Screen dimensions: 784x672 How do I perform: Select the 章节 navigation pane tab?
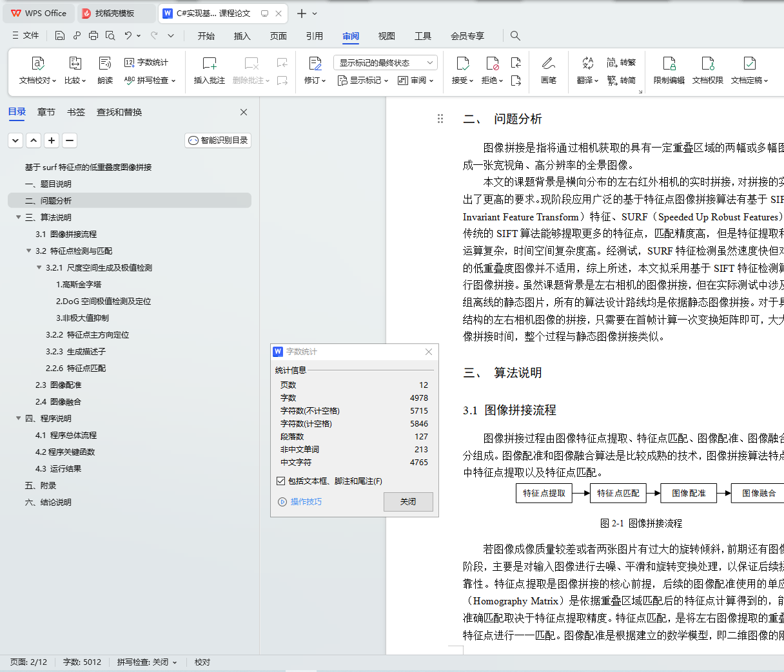point(46,112)
